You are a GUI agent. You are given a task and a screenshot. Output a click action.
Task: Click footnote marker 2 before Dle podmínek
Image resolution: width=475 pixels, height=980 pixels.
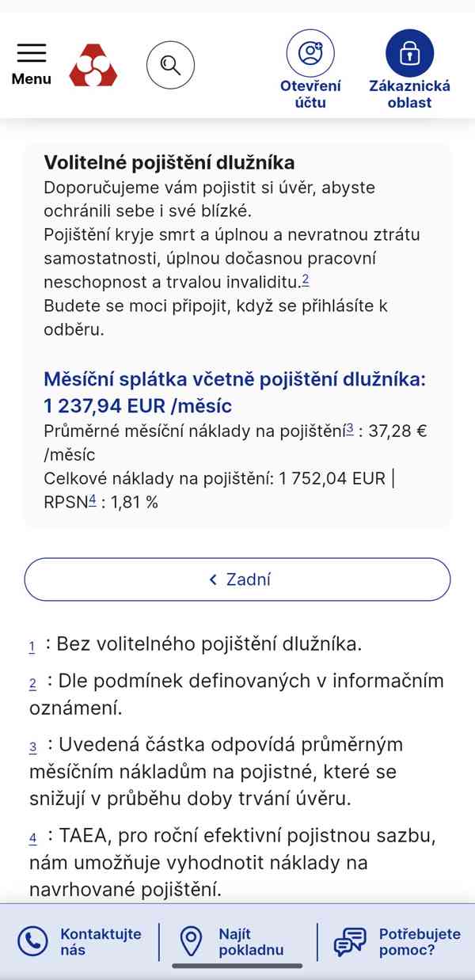coord(33,684)
